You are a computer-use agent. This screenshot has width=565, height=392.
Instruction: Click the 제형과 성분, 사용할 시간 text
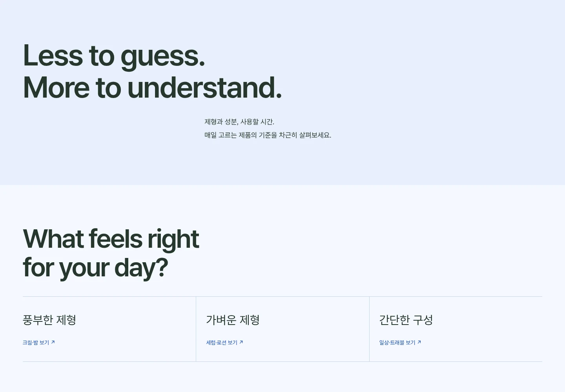point(239,122)
